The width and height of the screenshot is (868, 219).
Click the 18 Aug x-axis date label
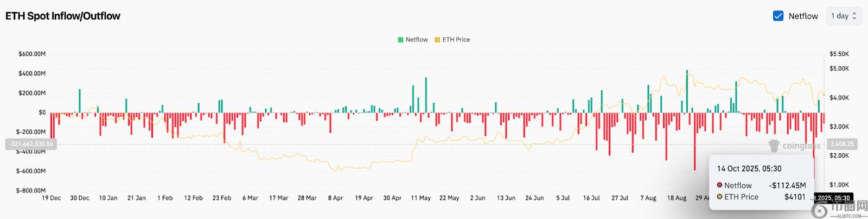click(x=676, y=198)
